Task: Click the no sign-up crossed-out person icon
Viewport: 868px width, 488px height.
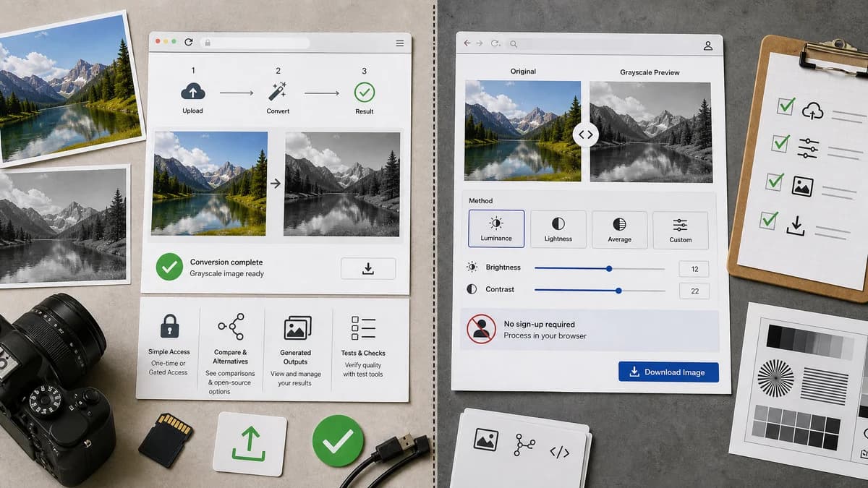Action: pos(481,329)
